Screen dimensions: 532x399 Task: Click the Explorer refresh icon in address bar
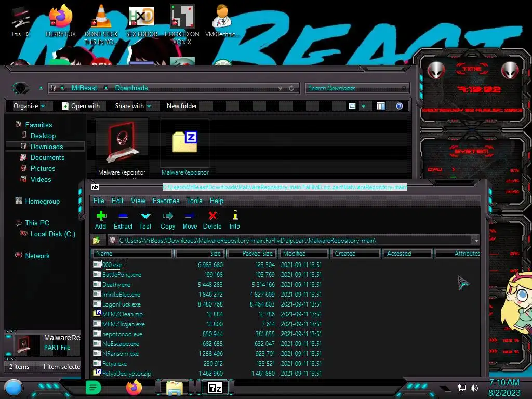(x=291, y=88)
